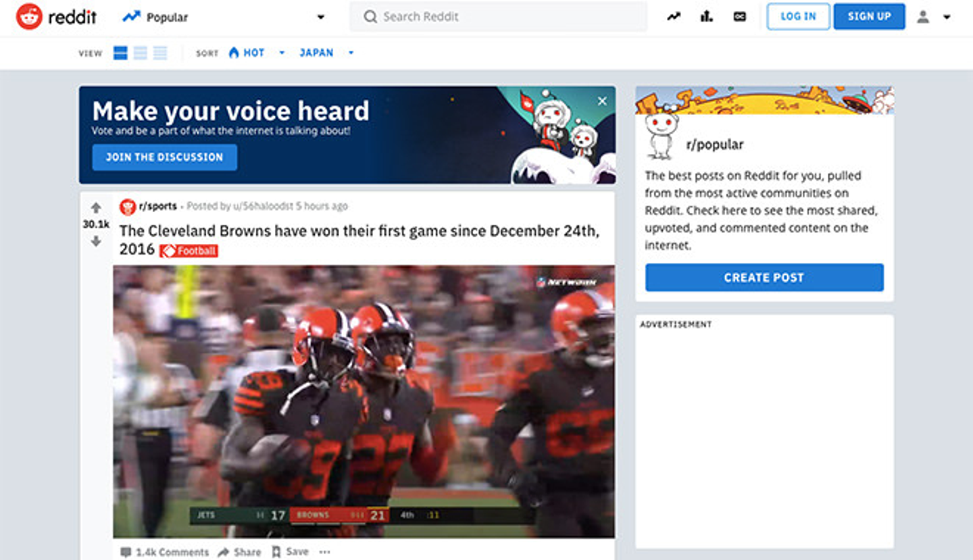Expand the JAPAN location dropdown arrow
The image size is (973, 560).
[351, 53]
